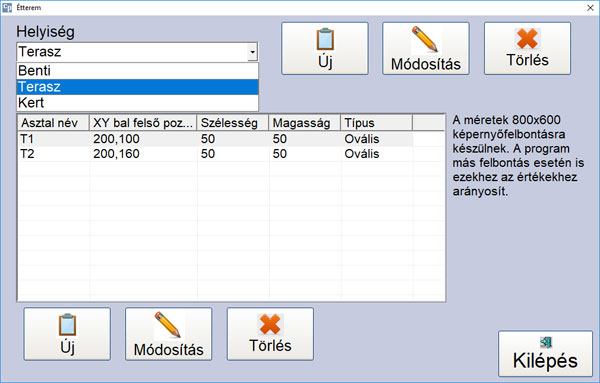Select Benti from the room list
Screen dimensions: 600x383
[138, 71]
